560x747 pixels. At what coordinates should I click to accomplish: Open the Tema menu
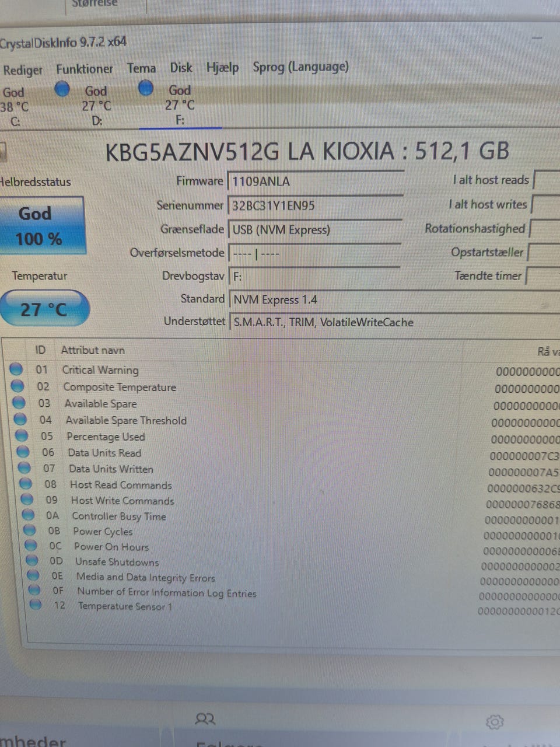141,68
